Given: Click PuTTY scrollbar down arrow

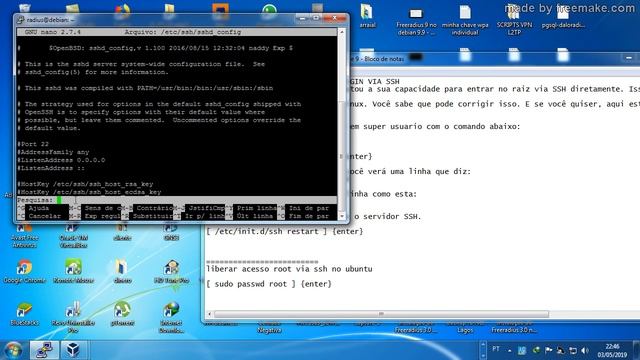Looking at the screenshot, I should pos(342,216).
